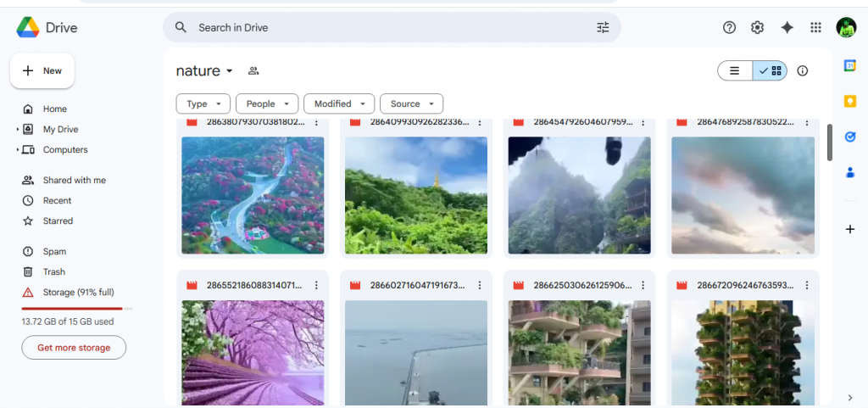Switch to list layout view
This screenshot has width=868, height=408.
[x=735, y=71]
